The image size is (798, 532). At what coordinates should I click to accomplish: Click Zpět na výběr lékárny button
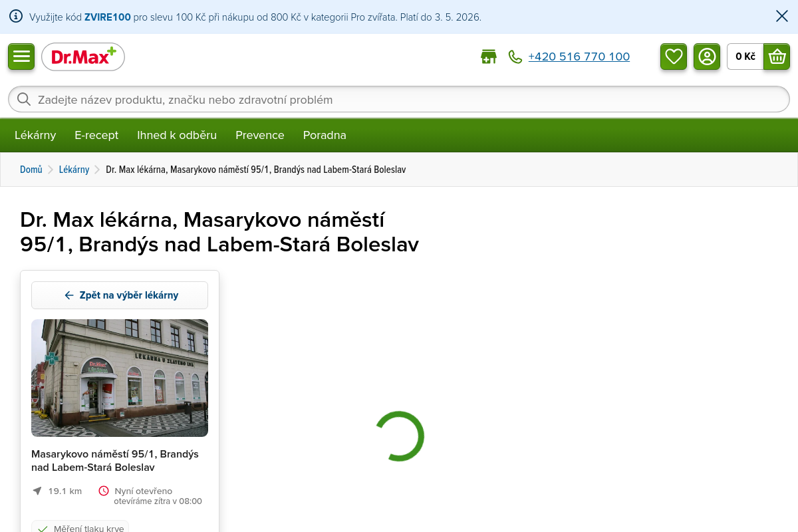(x=120, y=295)
